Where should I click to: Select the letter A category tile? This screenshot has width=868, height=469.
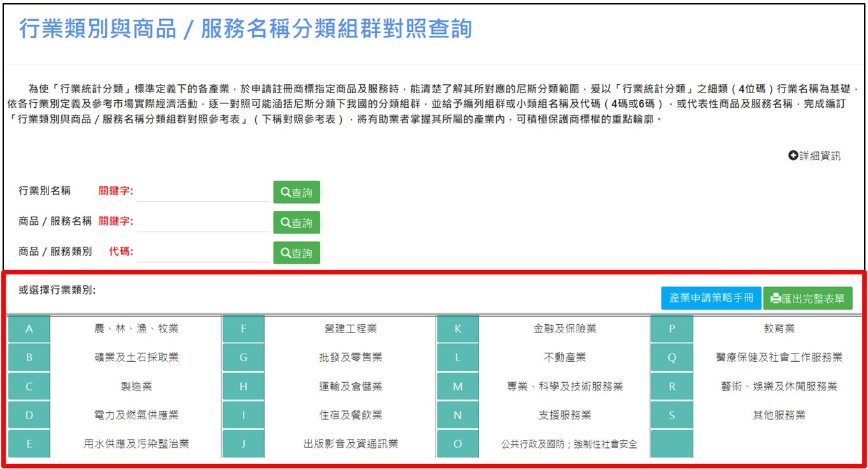pos(29,329)
